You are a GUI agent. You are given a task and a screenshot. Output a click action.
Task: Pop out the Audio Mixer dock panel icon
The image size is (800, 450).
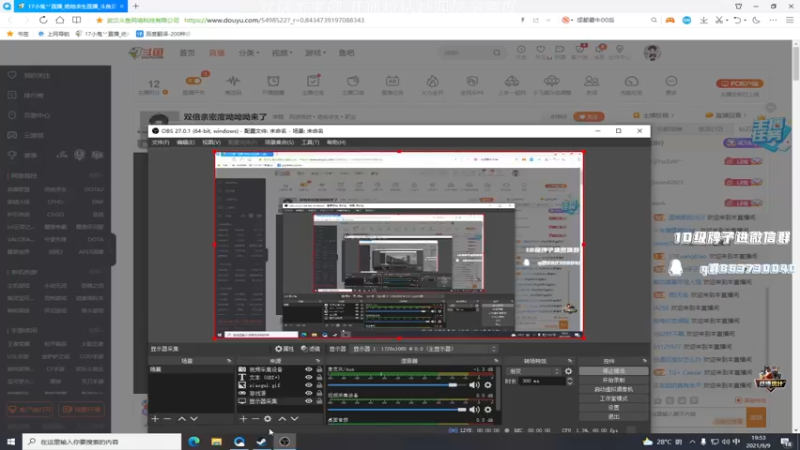coord(496,361)
